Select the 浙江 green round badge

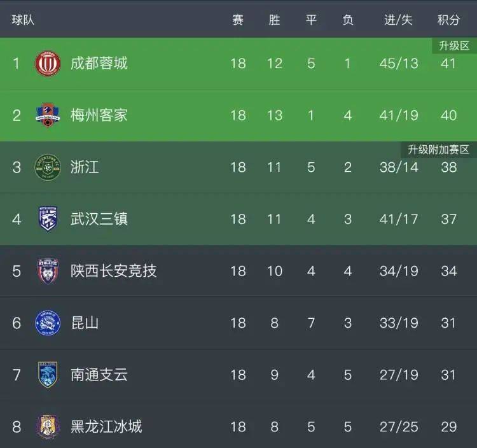pos(48,167)
